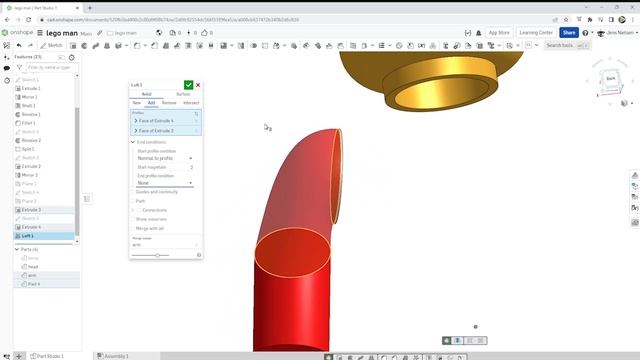Click the Undo arrow in toolbar

point(19,45)
